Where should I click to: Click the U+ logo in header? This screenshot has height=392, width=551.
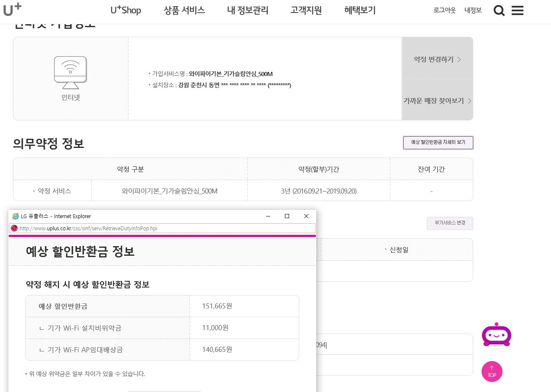(x=12, y=9)
